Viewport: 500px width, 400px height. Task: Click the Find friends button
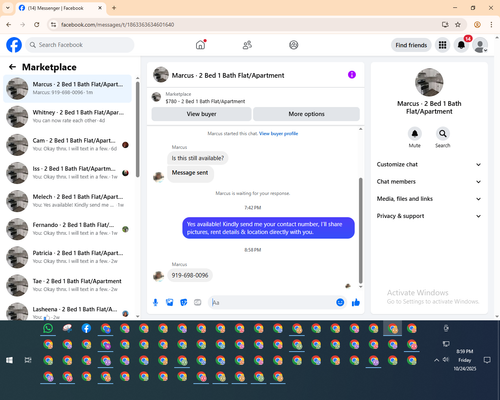pyautogui.click(x=411, y=45)
